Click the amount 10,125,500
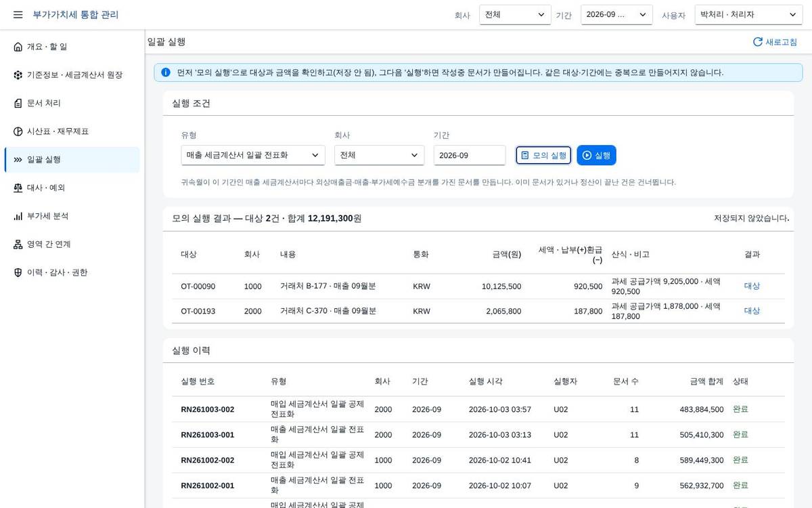The height and width of the screenshot is (508, 812). (501, 287)
